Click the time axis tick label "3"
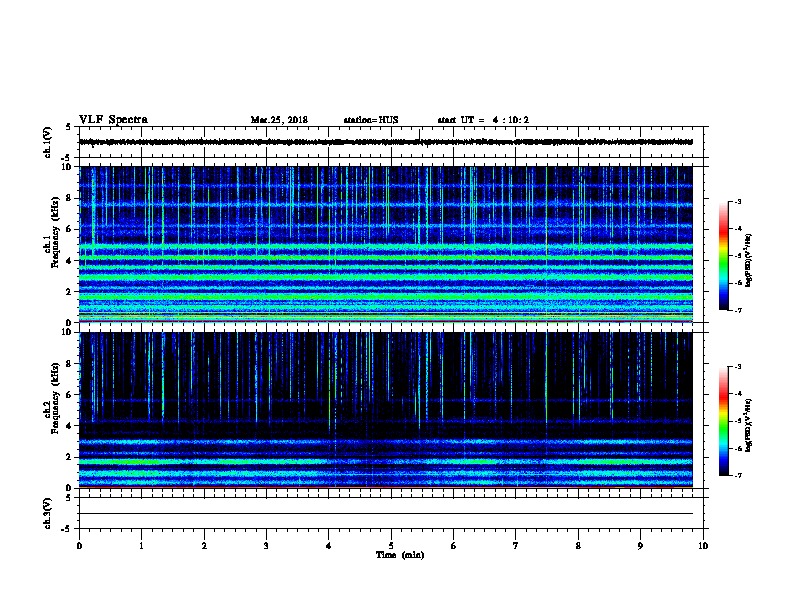The height and width of the screenshot is (612, 792). 266,545
